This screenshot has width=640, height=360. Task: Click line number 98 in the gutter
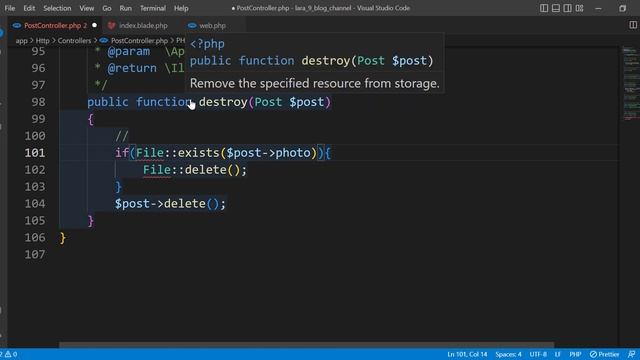38,102
